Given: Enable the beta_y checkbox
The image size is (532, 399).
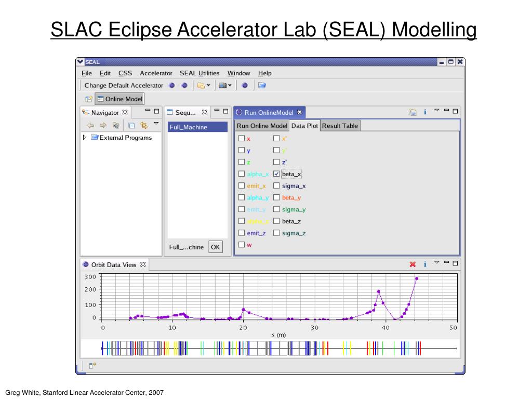Looking at the screenshot, I should 276,197.
